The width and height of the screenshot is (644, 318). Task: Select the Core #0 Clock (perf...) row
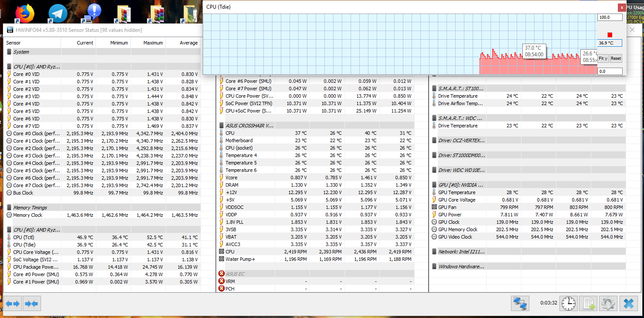tap(102, 133)
